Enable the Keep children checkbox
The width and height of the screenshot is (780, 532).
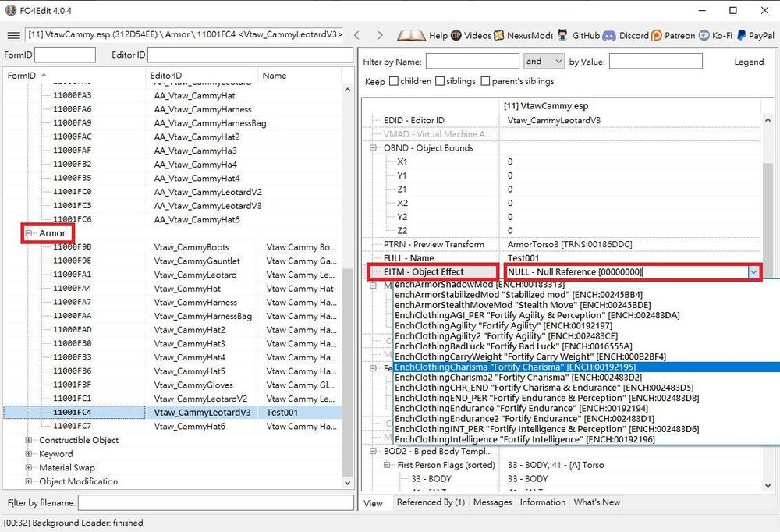pos(394,81)
